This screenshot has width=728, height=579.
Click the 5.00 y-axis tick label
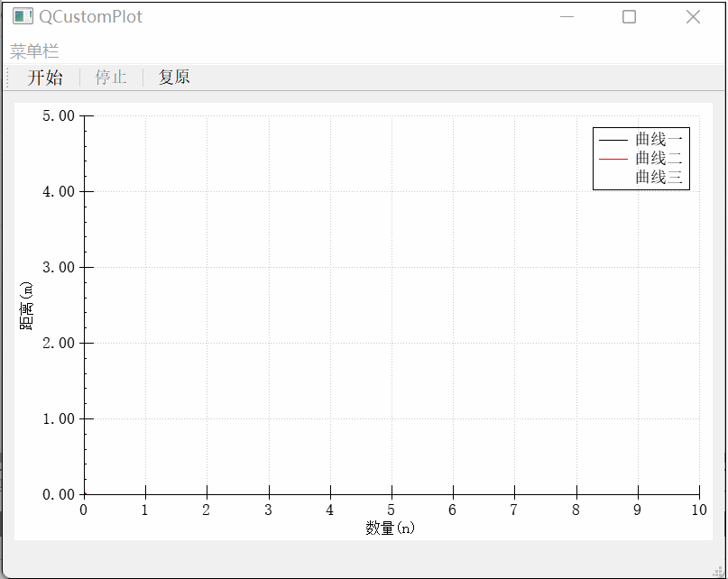(59, 116)
